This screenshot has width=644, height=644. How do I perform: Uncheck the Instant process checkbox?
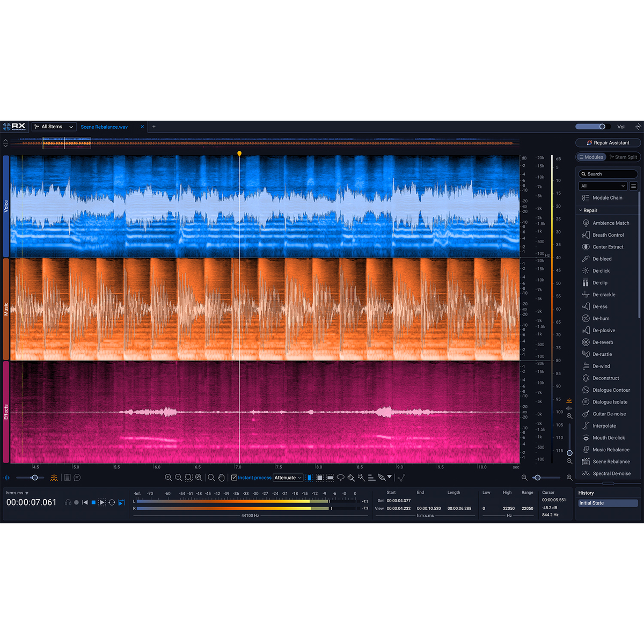[234, 478]
